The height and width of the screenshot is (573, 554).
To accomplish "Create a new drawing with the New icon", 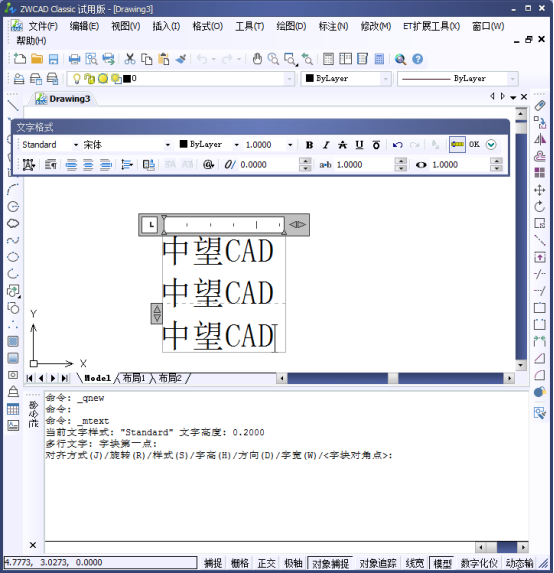I will pyautogui.click(x=19, y=59).
